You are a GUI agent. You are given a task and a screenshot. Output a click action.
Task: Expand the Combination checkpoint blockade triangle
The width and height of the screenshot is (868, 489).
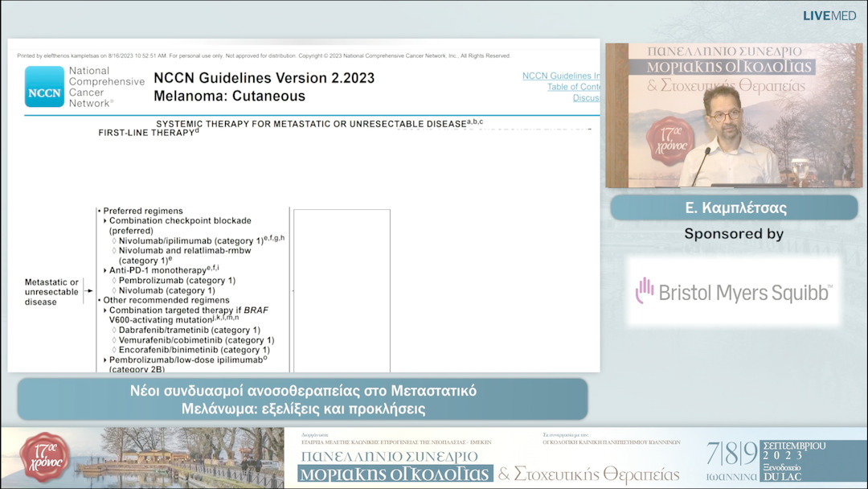tap(105, 220)
